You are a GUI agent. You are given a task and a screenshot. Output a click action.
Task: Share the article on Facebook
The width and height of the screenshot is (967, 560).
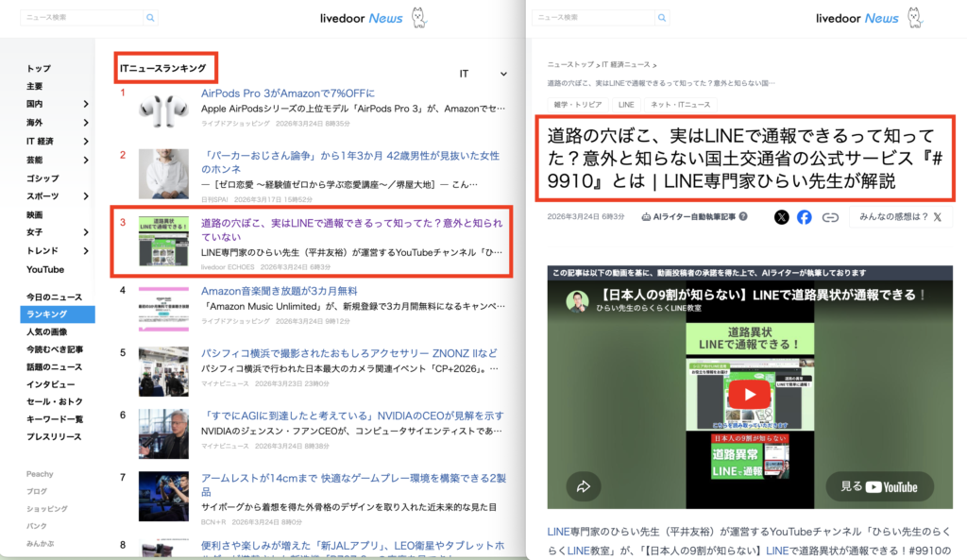805,217
